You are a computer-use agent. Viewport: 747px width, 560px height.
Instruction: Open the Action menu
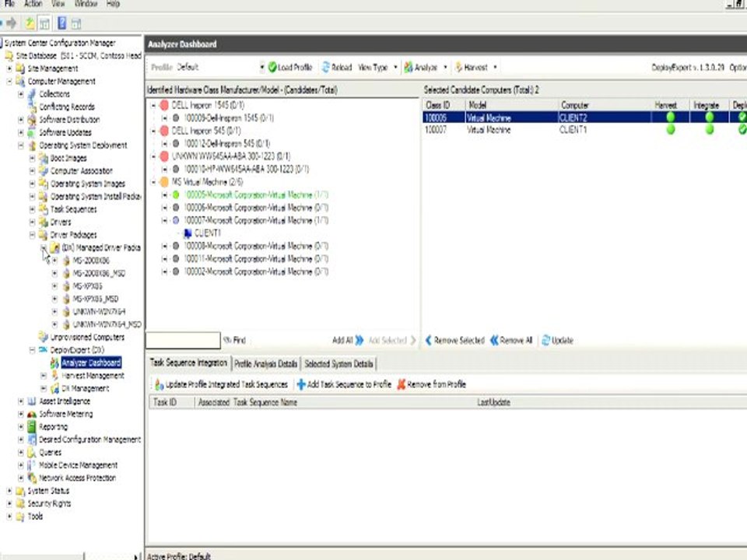click(33, 4)
